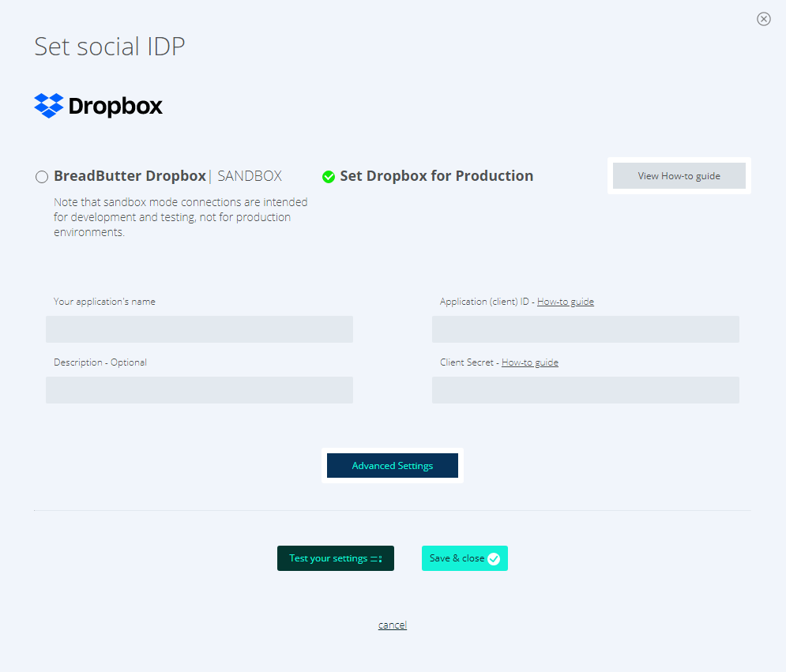
Task: Click the settings sliders icon in Test your settings
Action: click(376, 558)
